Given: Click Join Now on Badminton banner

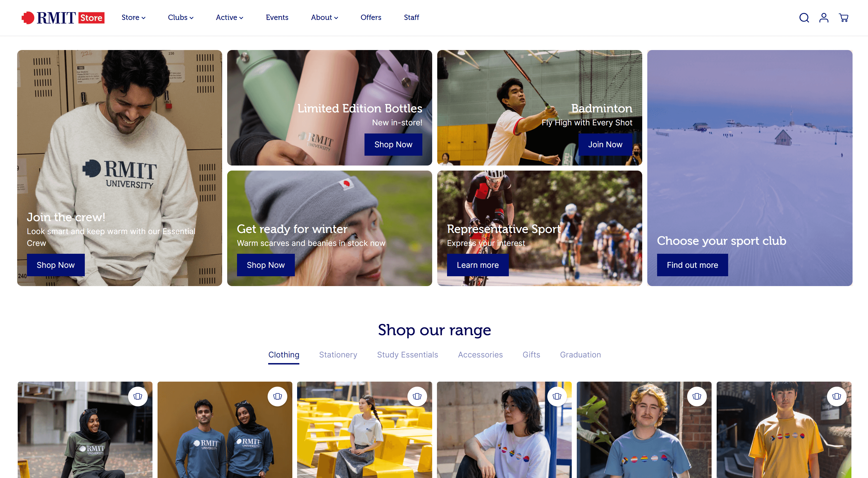Looking at the screenshot, I should 605,145.
